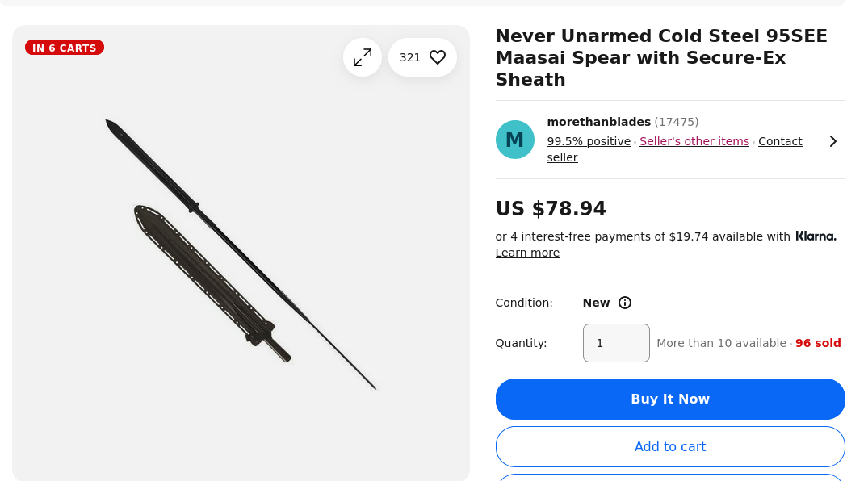Click the IN 6 CARTS badge
Viewport: 868px width, 481px height.
(65, 48)
